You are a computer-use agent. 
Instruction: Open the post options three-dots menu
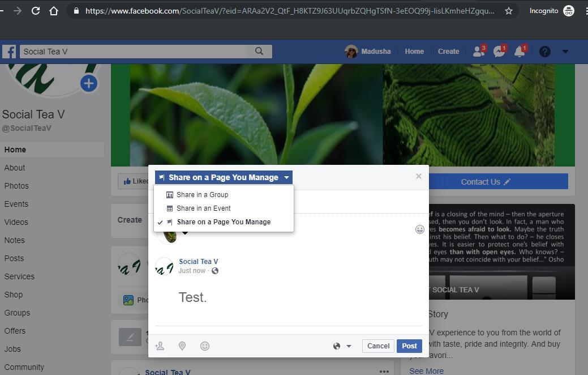pyautogui.click(x=384, y=371)
